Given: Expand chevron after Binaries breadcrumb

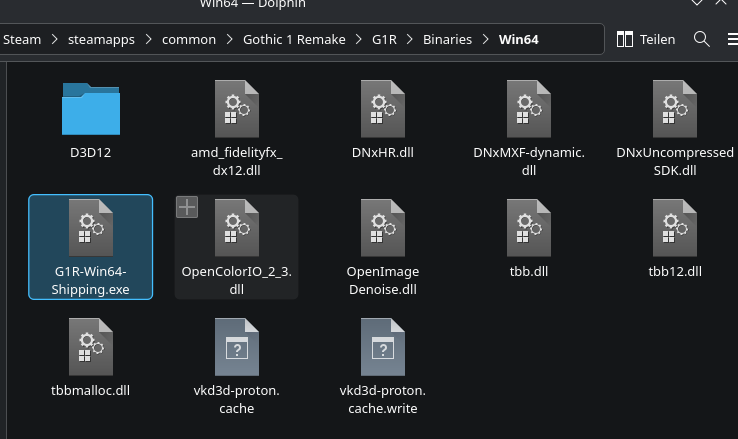Looking at the screenshot, I should click(x=485, y=39).
